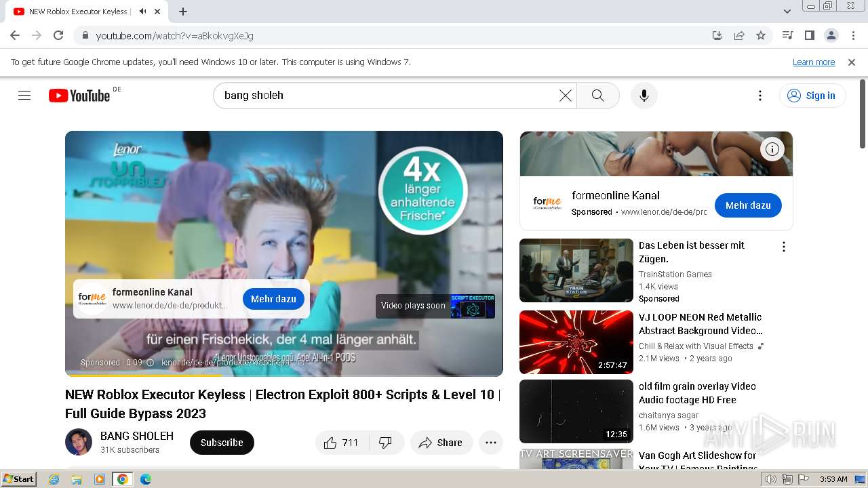The image size is (868, 488).
Task: Open Edge from taskbar
Action: pyautogui.click(x=145, y=479)
